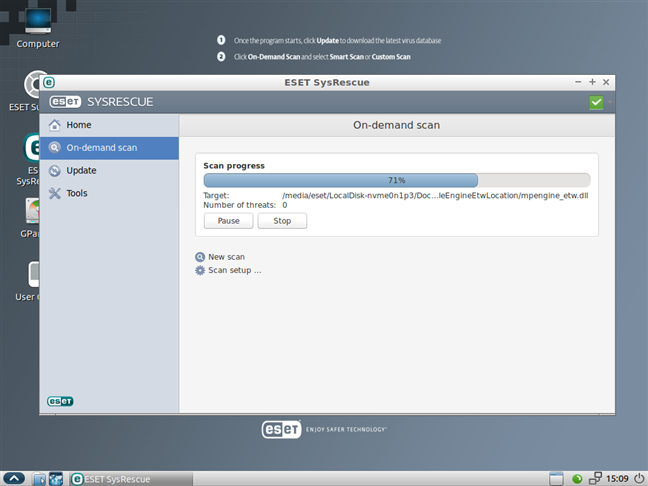This screenshot has width=648, height=486.
Task: Stop the running scan
Action: point(282,221)
